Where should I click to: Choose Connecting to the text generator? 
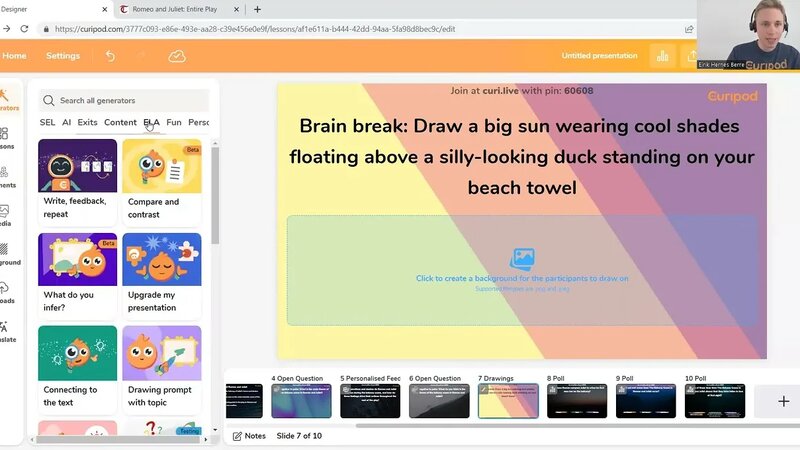coord(78,370)
